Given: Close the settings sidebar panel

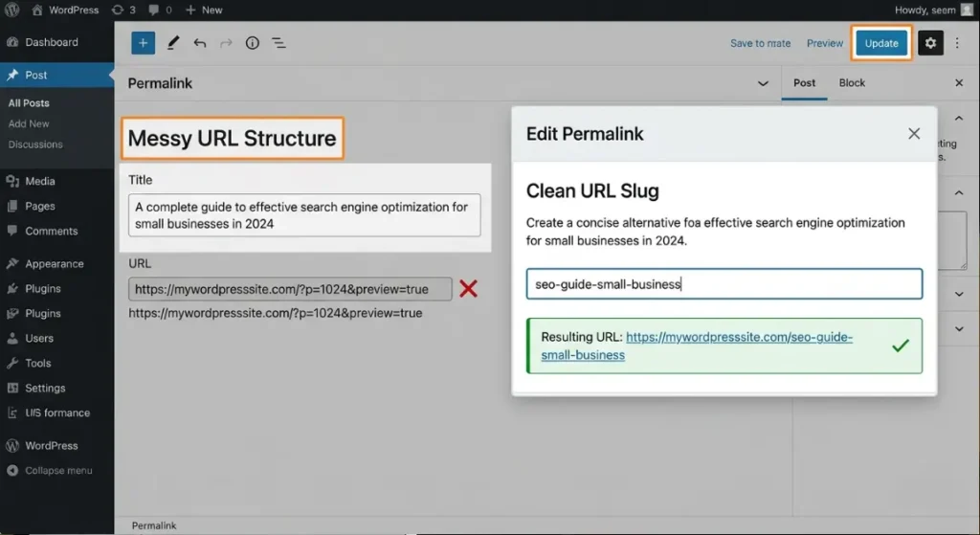Looking at the screenshot, I should point(959,83).
